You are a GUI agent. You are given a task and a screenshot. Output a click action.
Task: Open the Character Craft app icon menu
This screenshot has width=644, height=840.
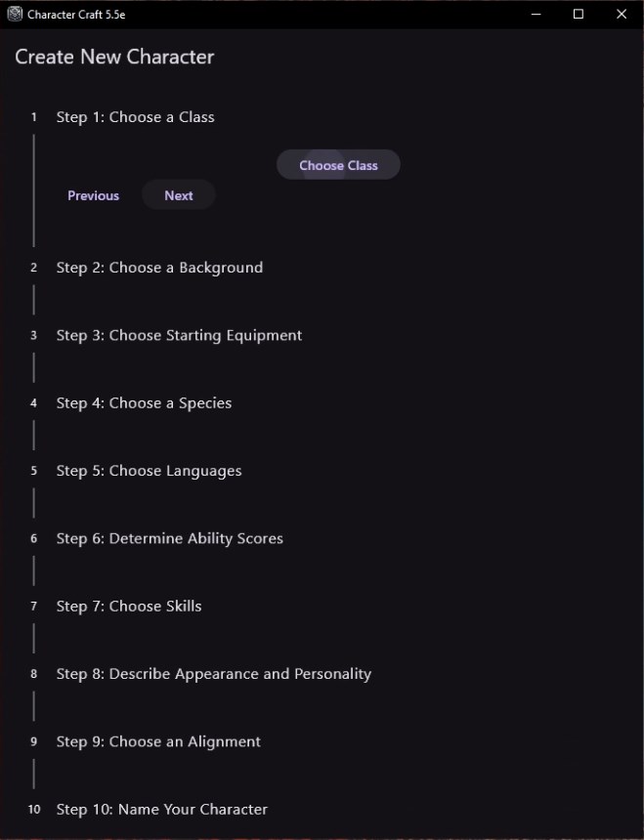(13, 14)
